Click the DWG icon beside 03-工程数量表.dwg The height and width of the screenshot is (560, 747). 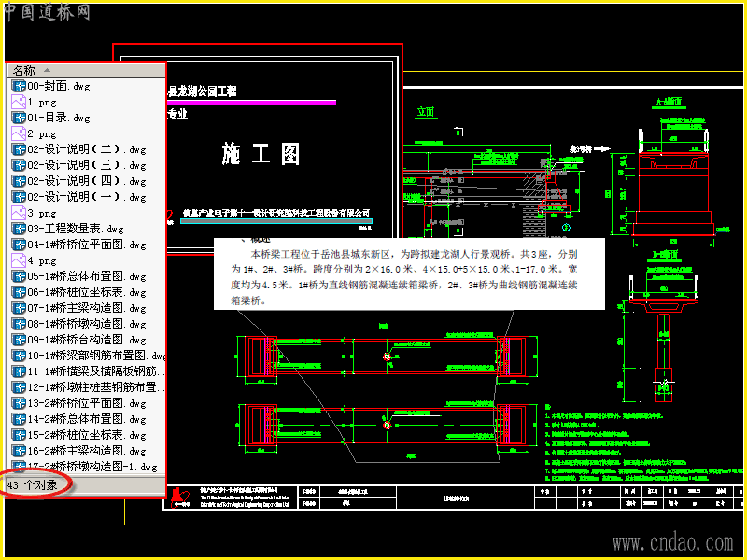(19, 229)
